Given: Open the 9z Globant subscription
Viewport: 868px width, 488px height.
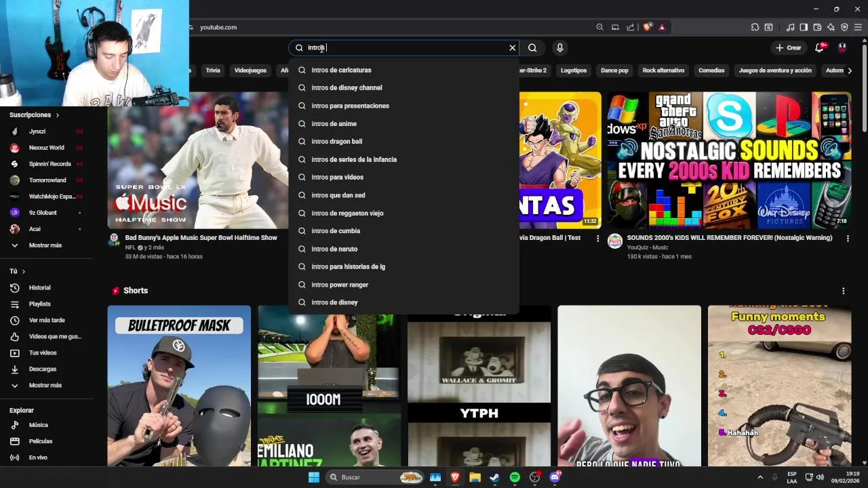Looking at the screenshot, I should pyautogui.click(x=46, y=213).
